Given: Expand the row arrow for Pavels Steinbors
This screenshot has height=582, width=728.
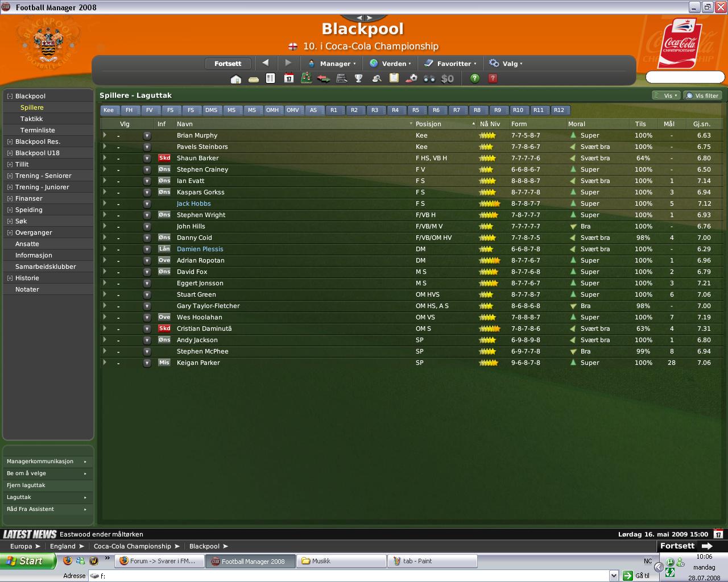Looking at the screenshot, I should (x=105, y=147).
